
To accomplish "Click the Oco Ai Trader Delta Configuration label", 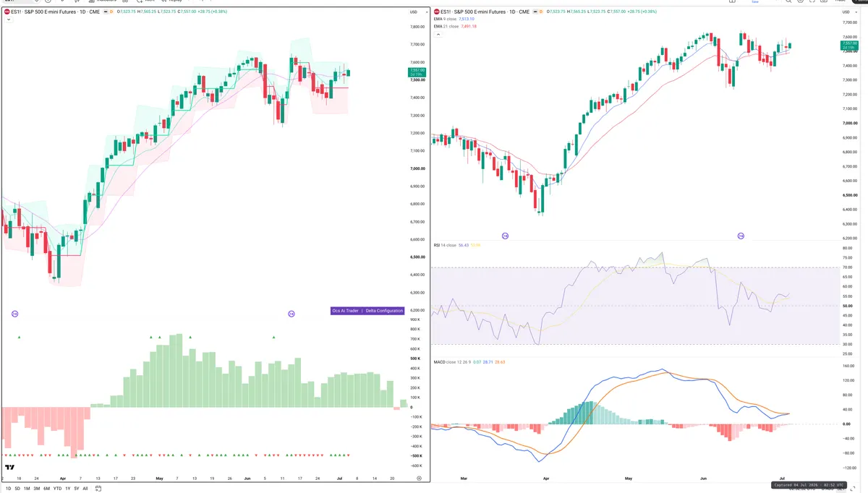I will [x=367, y=311].
